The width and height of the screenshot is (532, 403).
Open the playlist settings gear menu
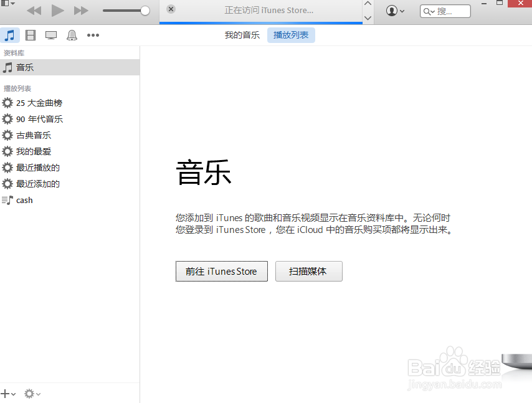[x=32, y=394]
